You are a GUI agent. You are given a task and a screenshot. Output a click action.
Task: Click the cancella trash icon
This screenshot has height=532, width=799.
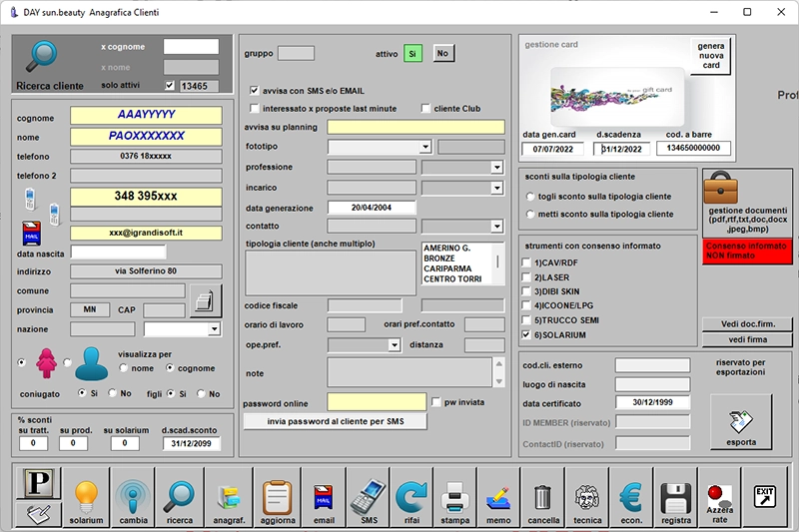coord(543,497)
